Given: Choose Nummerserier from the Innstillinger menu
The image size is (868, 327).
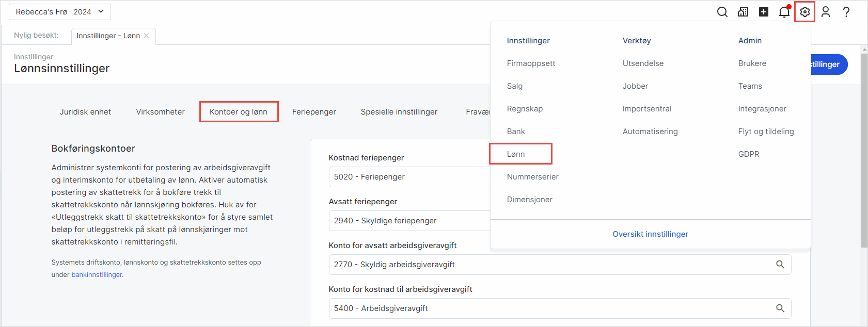Looking at the screenshot, I should 532,177.
